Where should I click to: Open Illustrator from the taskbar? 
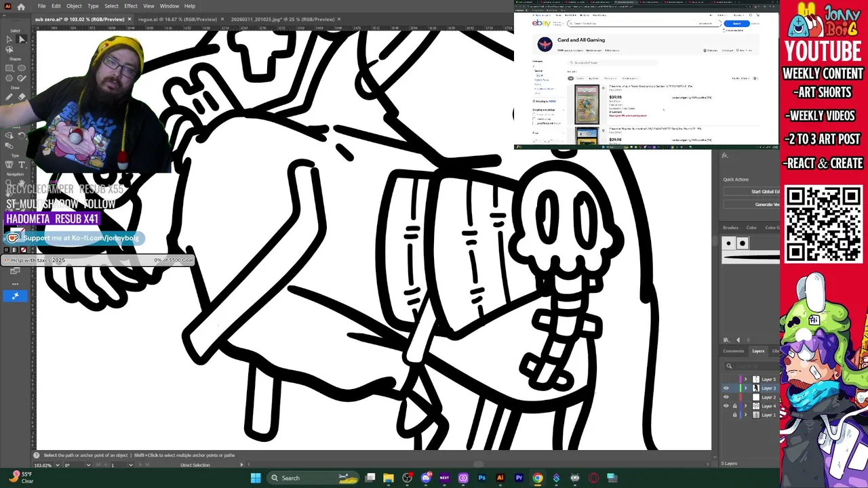click(500, 478)
